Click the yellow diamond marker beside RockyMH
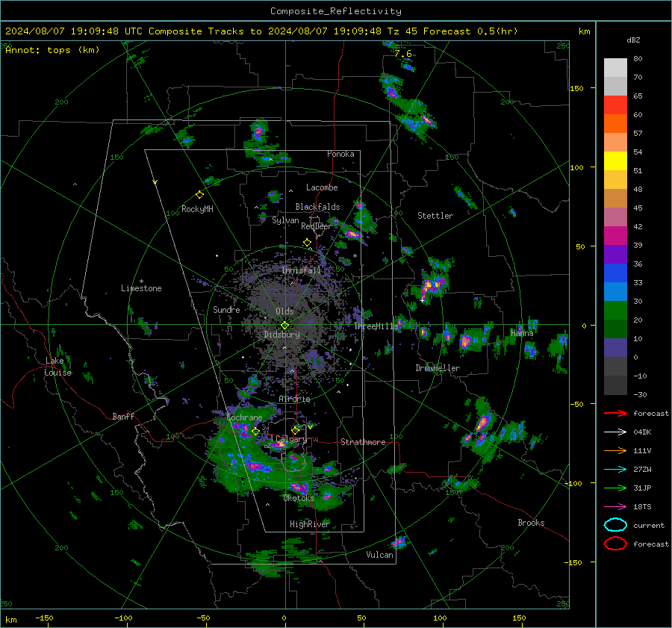This screenshot has width=672, height=628. tap(199, 195)
